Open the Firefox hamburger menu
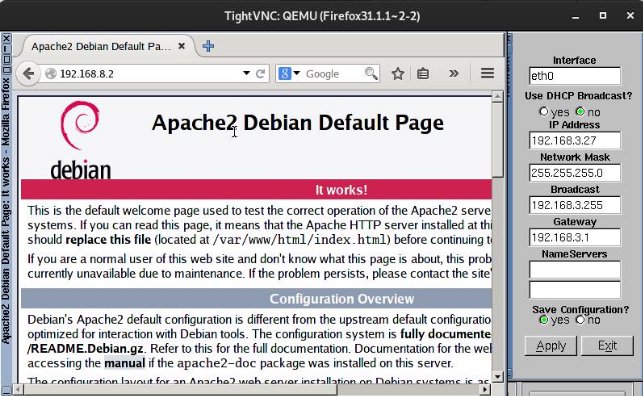643x396 pixels. (487, 73)
